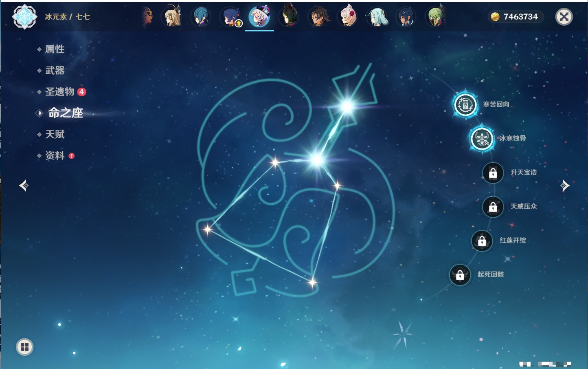Image resolution: width=588 pixels, height=369 pixels.
Task: Click the 冰元素 / 七七 title text
Action: (x=67, y=17)
